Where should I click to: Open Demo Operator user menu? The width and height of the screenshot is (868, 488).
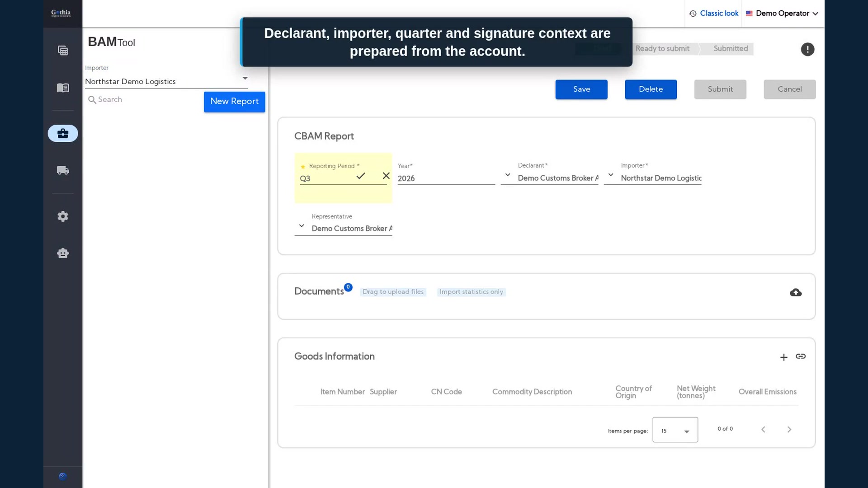click(787, 14)
